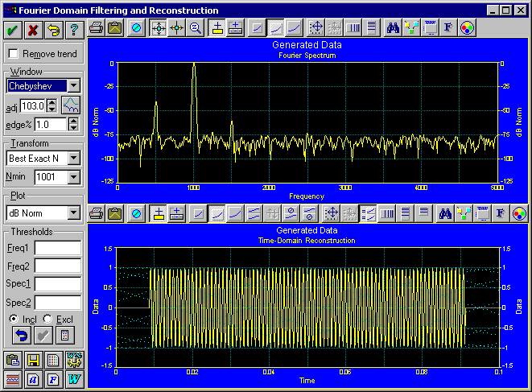The height and width of the screenshot is (392, 532).
Task: Click the blue F icon in bottom-left group
Action: tap(54, 379)
